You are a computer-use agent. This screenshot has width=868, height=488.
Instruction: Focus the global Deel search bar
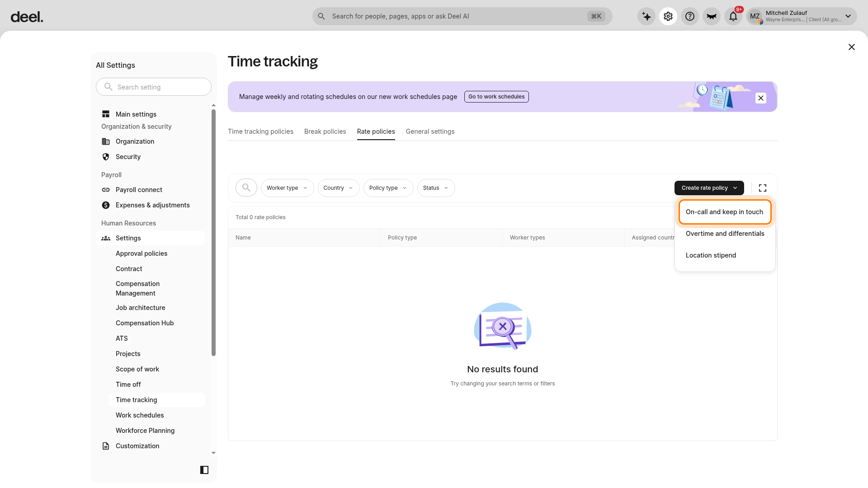pos(462,16)
